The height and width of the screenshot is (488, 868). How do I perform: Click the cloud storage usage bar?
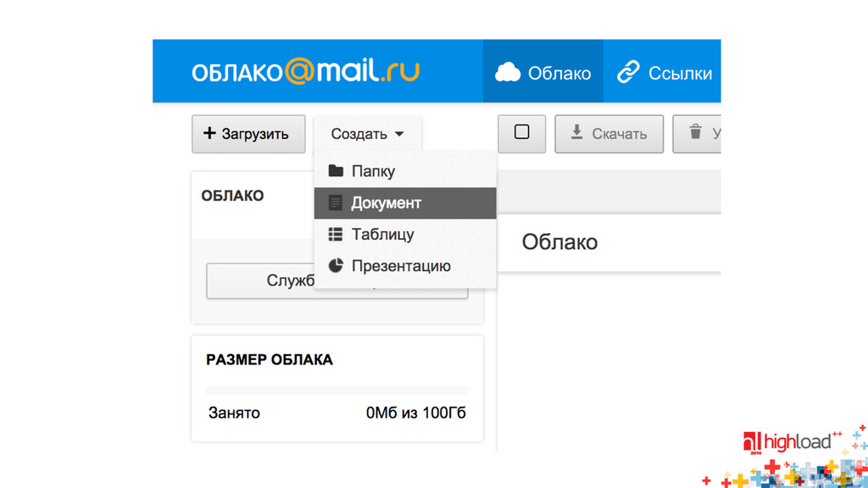click(337, 390)
